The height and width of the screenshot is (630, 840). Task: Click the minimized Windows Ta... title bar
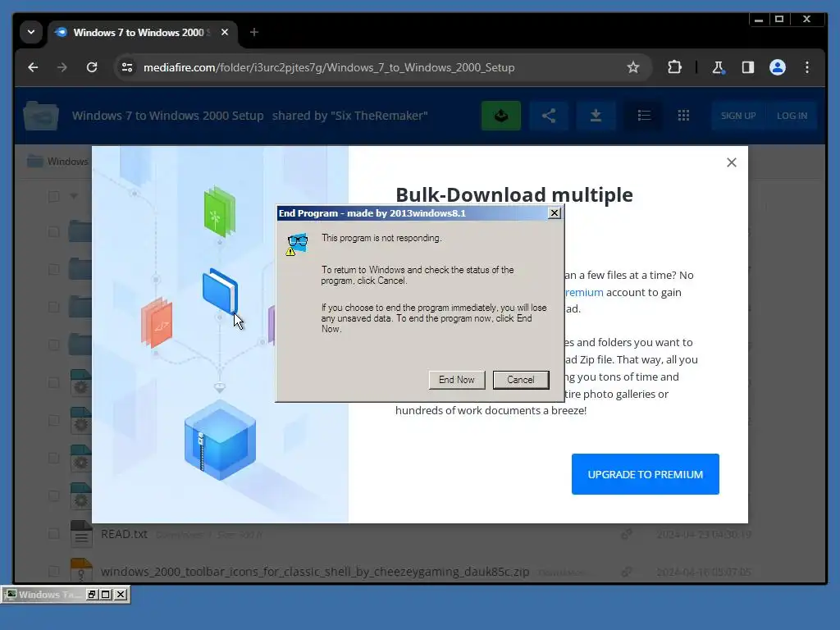click(x=44, y=595)
